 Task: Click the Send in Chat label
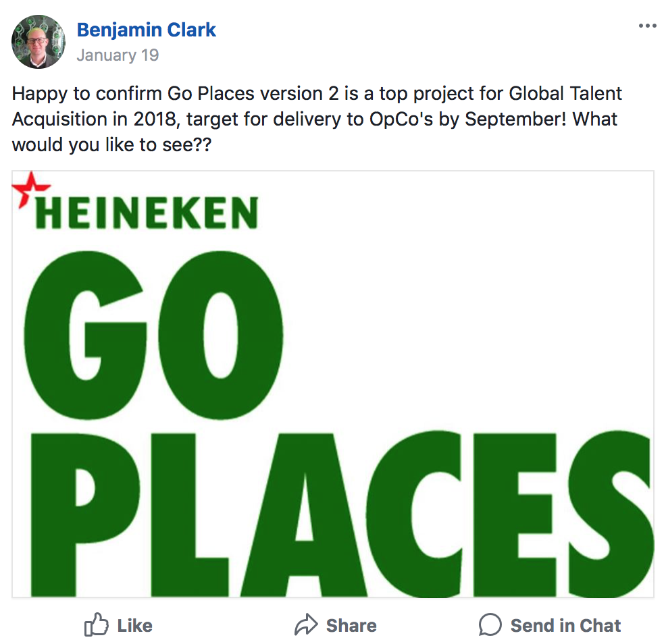(565, 626)
